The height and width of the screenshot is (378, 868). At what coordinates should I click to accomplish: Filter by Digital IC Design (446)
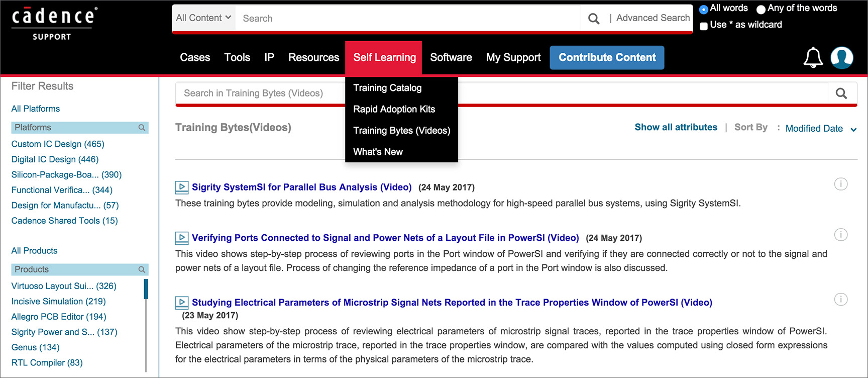point(55,159)
